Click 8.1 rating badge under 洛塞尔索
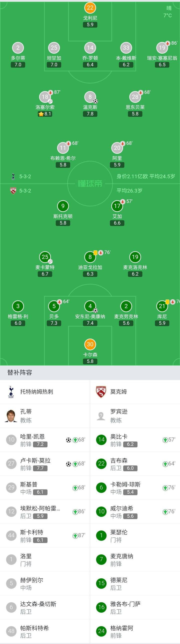The image size is (180, 644). coord(45,114)
